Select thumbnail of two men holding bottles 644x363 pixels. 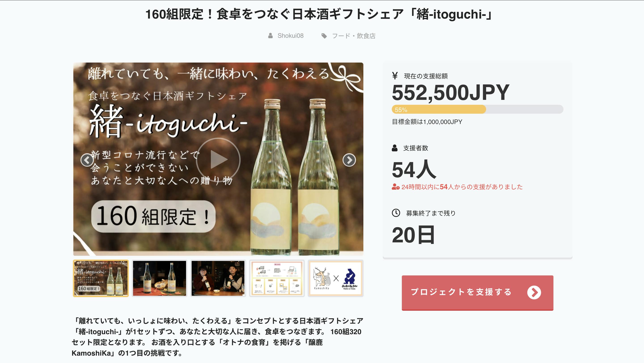pyautogui.click(x=218, y=278)
